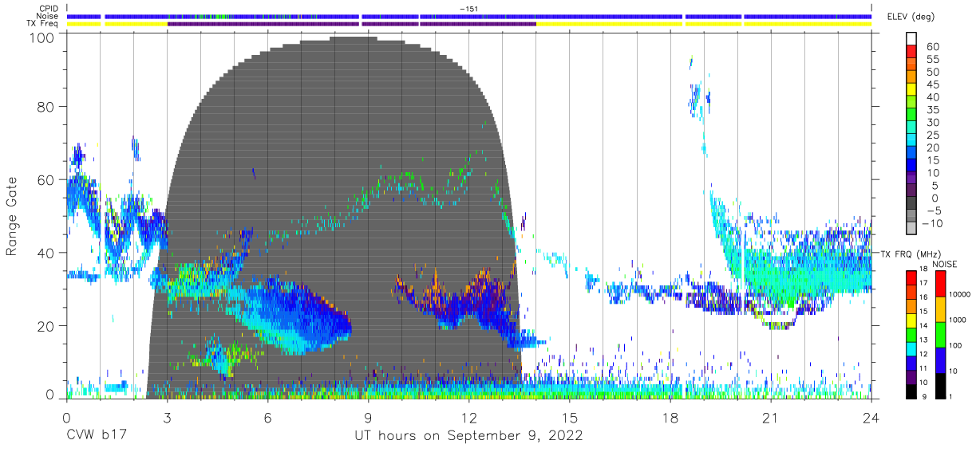Pick the green segment of NOISE colorbar
The width and height of the screenshot is (980, 452).
[x=941, y=335]
